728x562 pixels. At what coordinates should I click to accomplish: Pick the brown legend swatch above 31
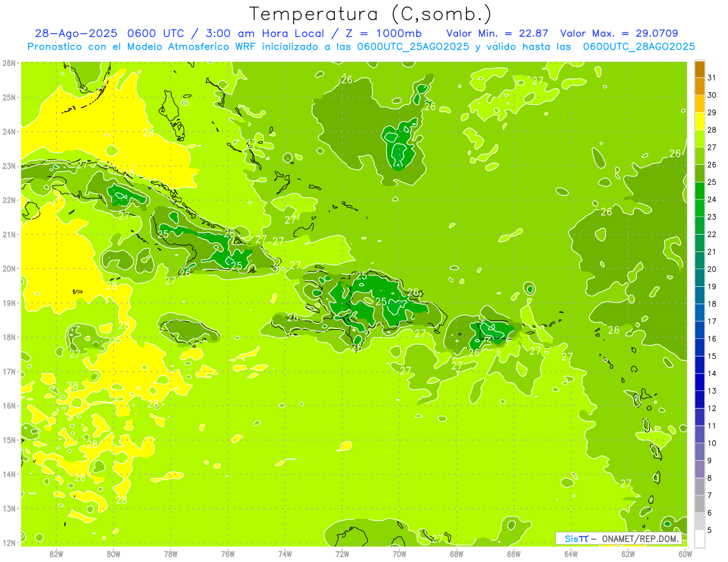click(x=699, y=69)
